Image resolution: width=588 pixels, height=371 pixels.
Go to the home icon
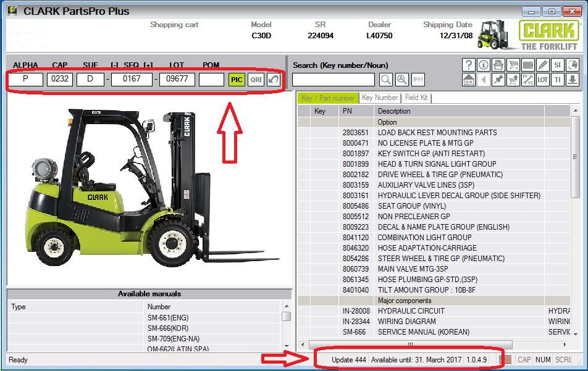click(x=468, y=80)
